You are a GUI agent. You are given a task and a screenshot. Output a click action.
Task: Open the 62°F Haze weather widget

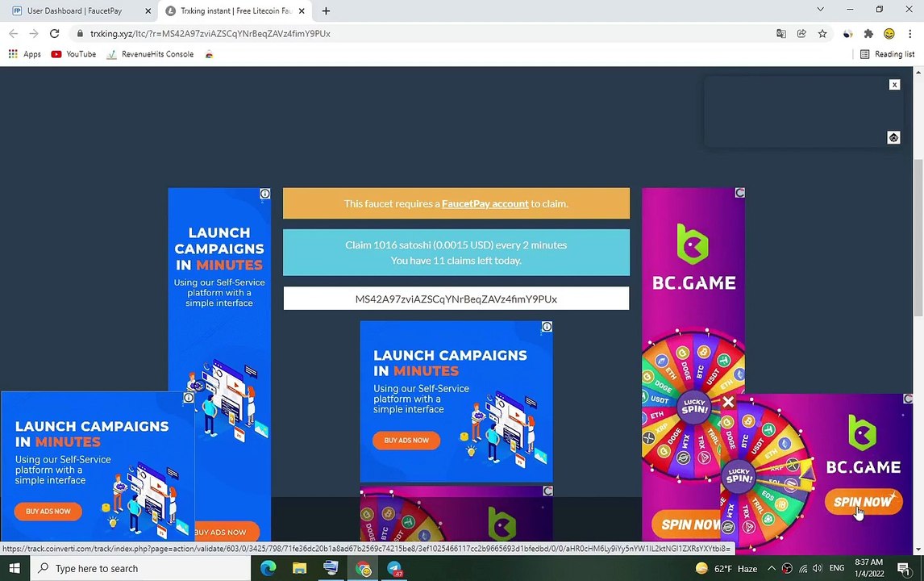[726, 568]
